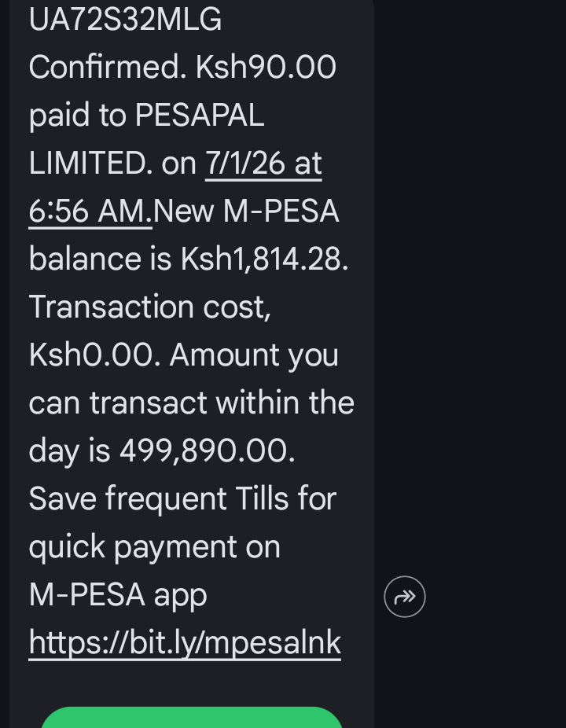Tap 'Amount you' text in the message
Viewport: 566px width, 728px height.
[x=254, y=355]
